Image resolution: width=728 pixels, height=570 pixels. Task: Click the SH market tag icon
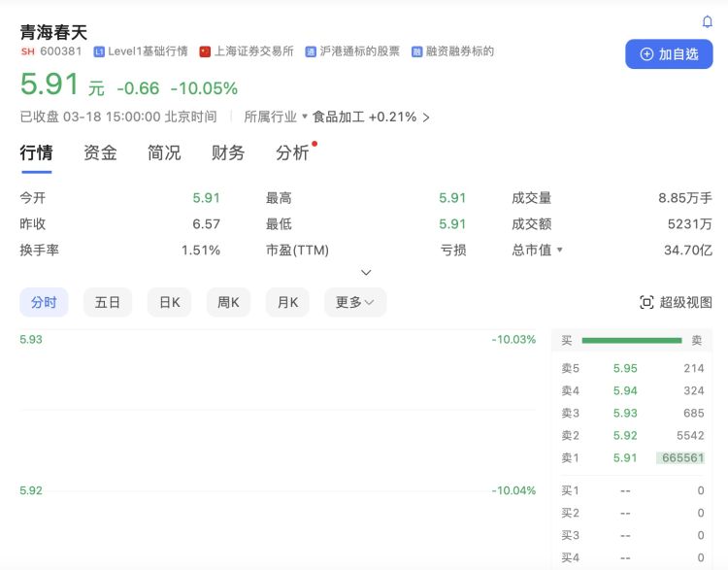(28, 51)
